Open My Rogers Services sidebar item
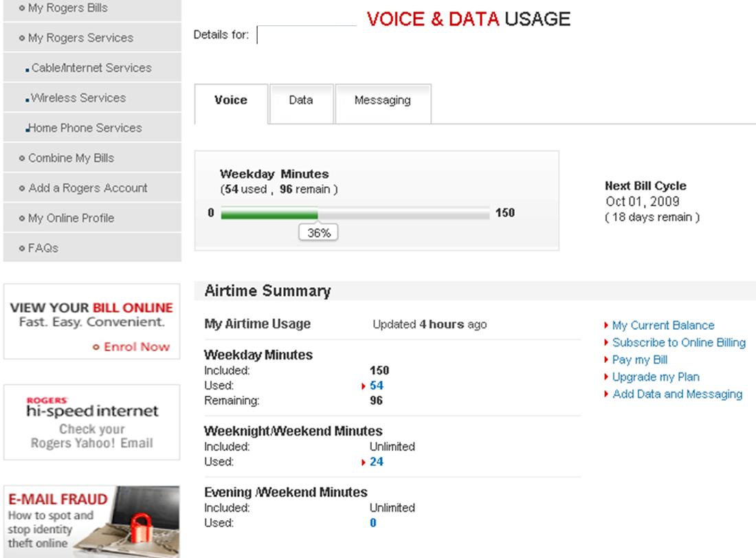This screenshot has width=756, height=558. click(92, 38)
